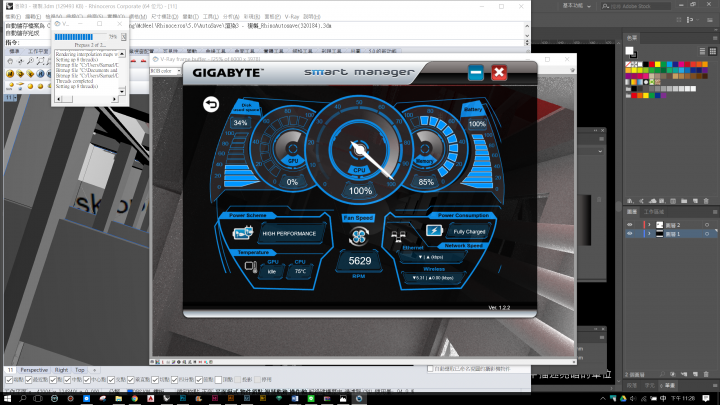Click the 85% memory usage readout
The height and width of the screenshot is (405, 720).
coord(426,182)
